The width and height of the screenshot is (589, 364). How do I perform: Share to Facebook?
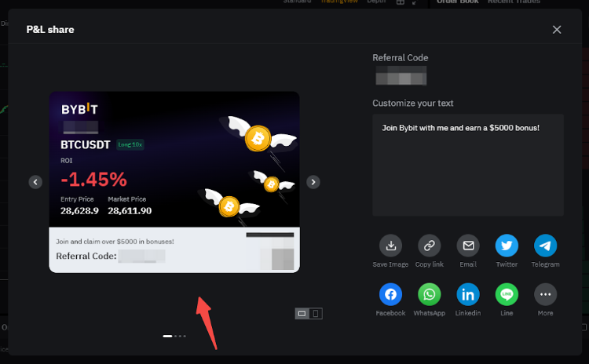(x=391, y=294)
